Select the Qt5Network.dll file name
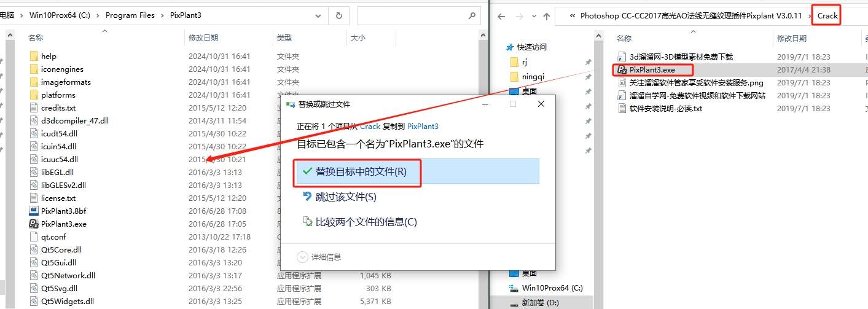This screenshot has height=309, width=868. (68, 275)
